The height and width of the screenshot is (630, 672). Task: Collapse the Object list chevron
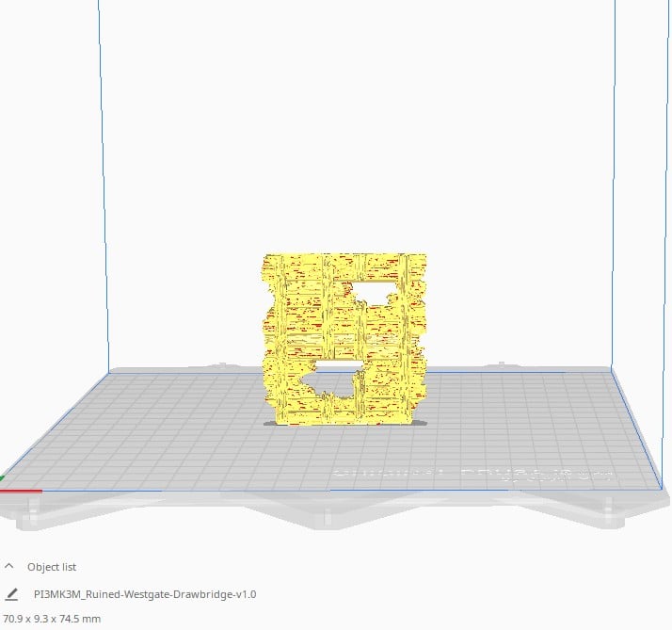click(9, 567)
